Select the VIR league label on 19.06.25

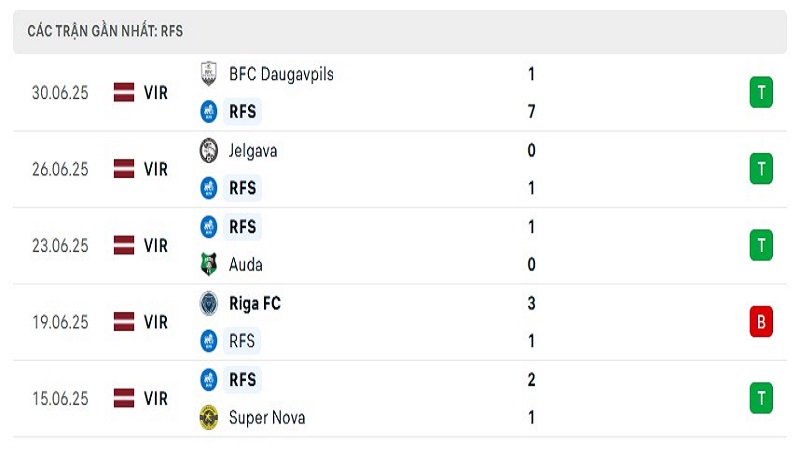tap(156, 322)
